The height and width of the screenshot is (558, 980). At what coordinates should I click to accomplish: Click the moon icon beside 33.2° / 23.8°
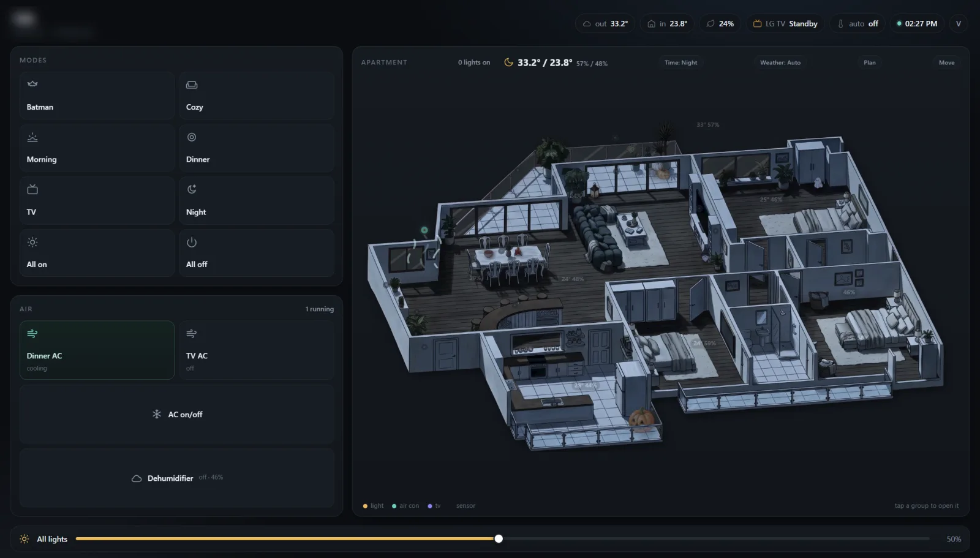508,62
